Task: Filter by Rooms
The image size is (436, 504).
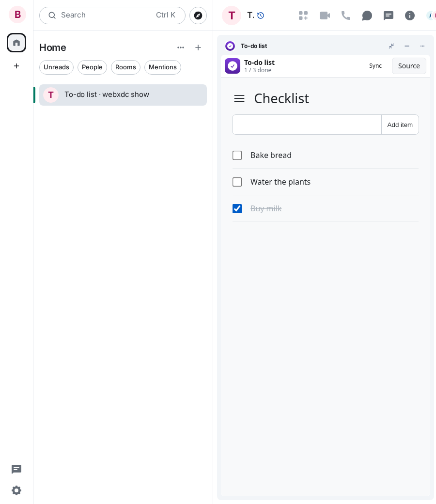Action: [x=125, y=67]
